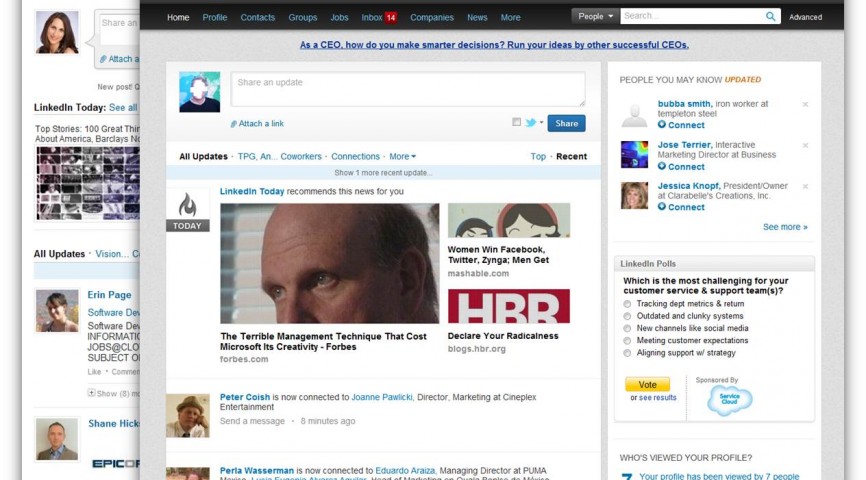The image size is (866, 480).
Task: Click the Twitter bird icon
Action: pyautogui.click(x=531, y=123)
